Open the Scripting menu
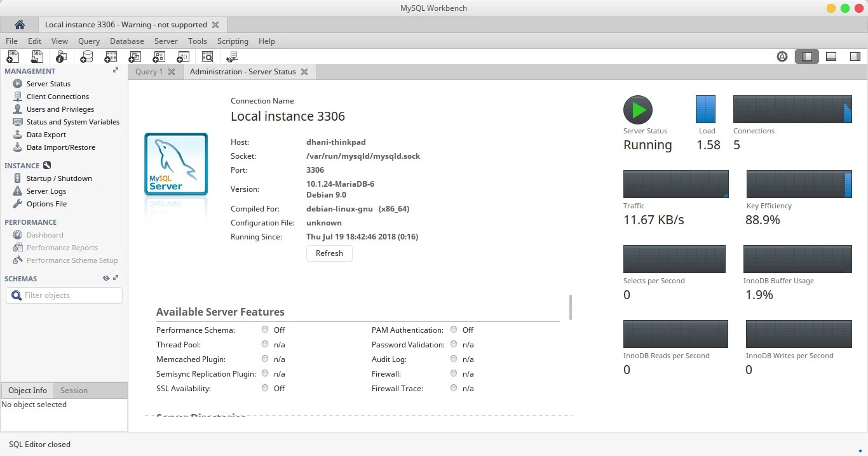Image resolution: width=868 pixels, height=456 pixels. tap(233, 41)
